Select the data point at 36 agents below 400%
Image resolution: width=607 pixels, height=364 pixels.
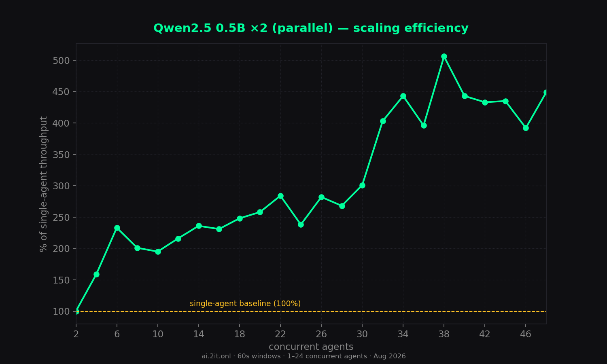pos(424,125)
